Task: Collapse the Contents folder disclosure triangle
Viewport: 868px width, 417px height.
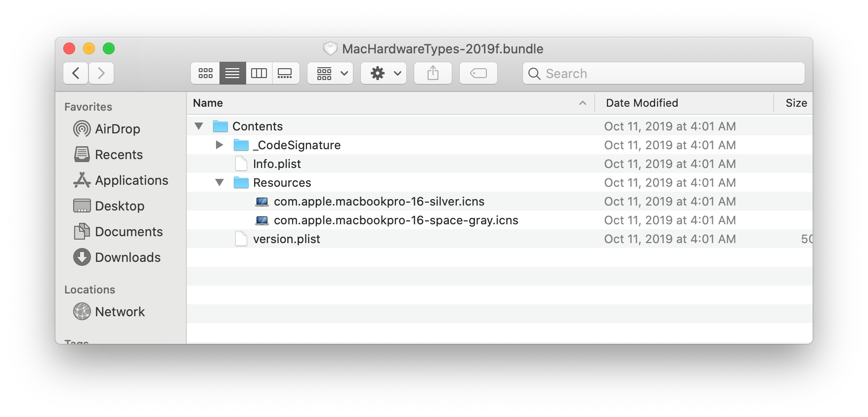Action: (x=199, y=126)
